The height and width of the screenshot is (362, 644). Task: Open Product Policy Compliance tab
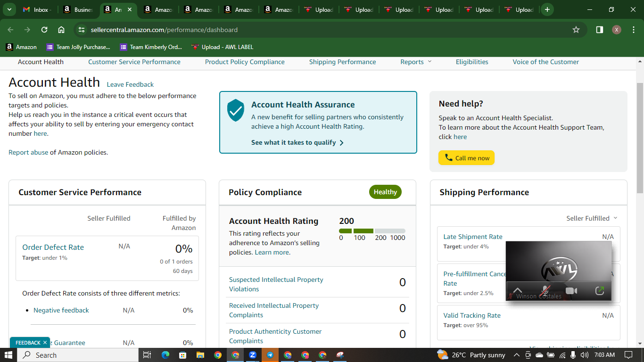[245, 62]
